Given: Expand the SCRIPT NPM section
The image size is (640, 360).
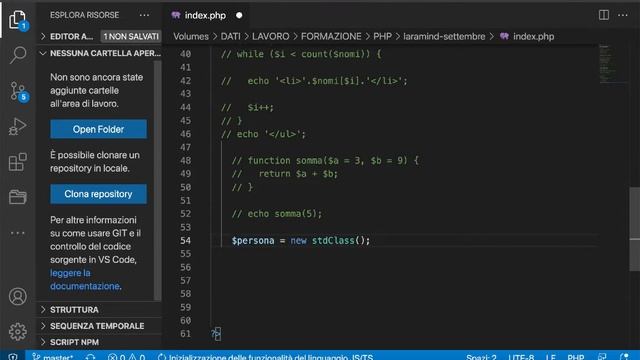Looking at the screenshot, I should pyautogui.click(x=100, y=342).
